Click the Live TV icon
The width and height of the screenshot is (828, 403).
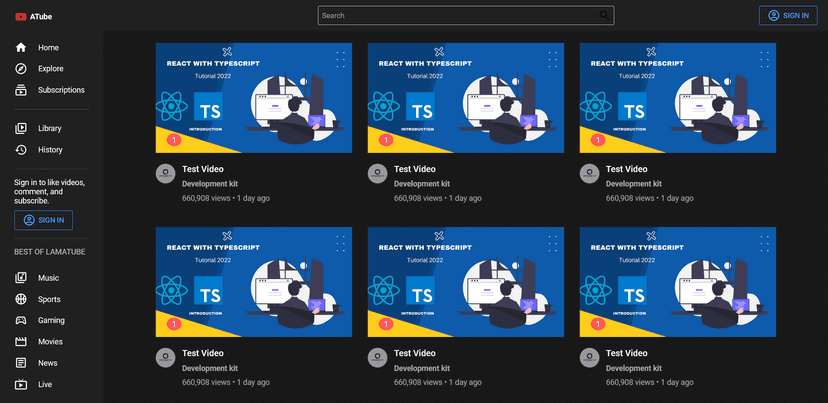coord(21,384)
